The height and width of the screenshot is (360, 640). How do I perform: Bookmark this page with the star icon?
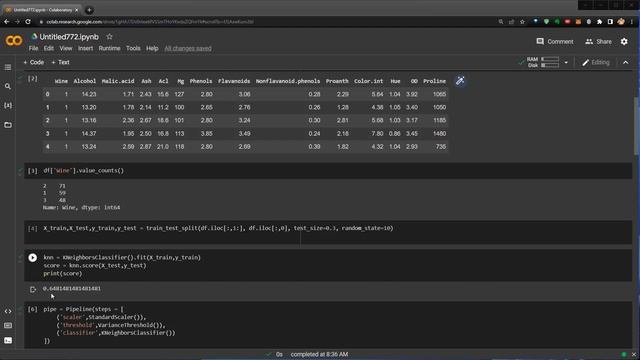[522, 22]
